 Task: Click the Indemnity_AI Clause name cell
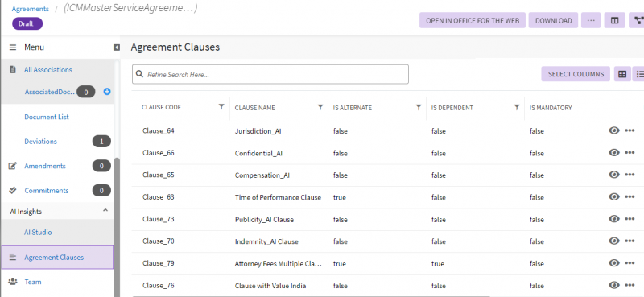click(x=266, y=241)
